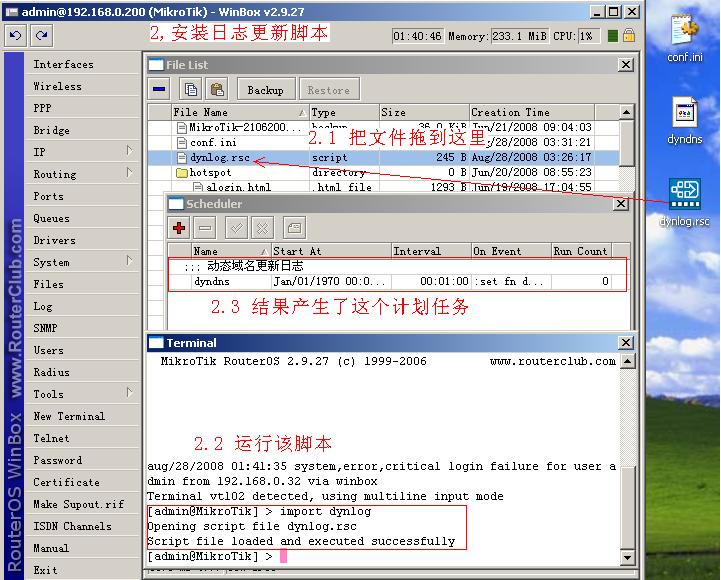The height and width of the screenshot is (580, 721).
Task: Click Terminal scrollbar down arrow
Action: (628, 557)
